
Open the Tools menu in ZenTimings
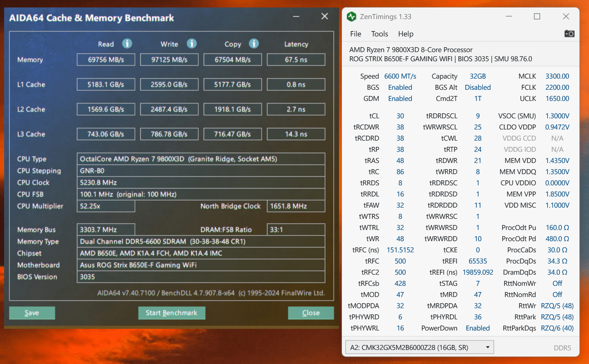click(x=380, y=34)
